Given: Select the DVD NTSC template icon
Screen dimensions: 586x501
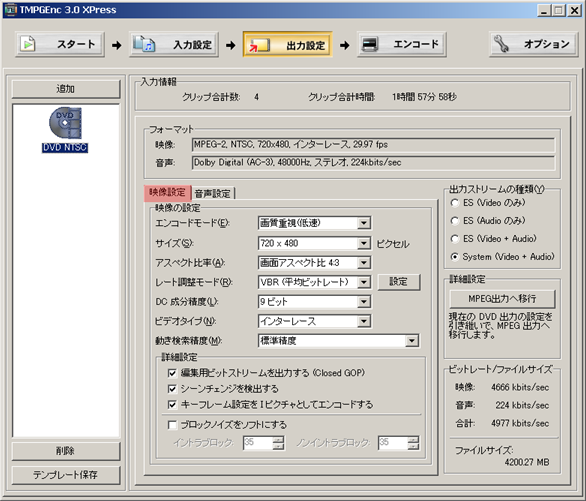Looking at the screenshot, I should (65, 129).
